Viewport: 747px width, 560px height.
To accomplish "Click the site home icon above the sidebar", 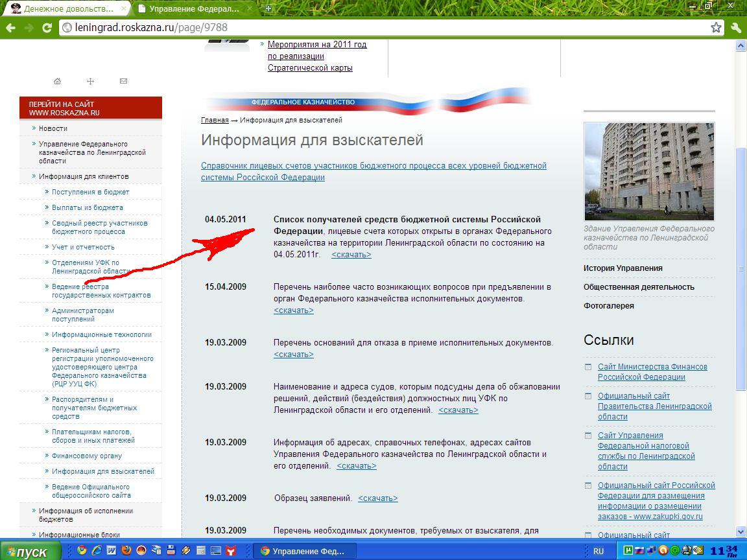I will (58, 81).
